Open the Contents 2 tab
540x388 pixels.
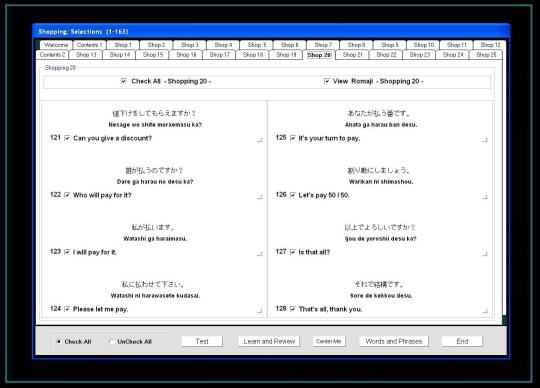pyautogui.click(x=52, y=55)
